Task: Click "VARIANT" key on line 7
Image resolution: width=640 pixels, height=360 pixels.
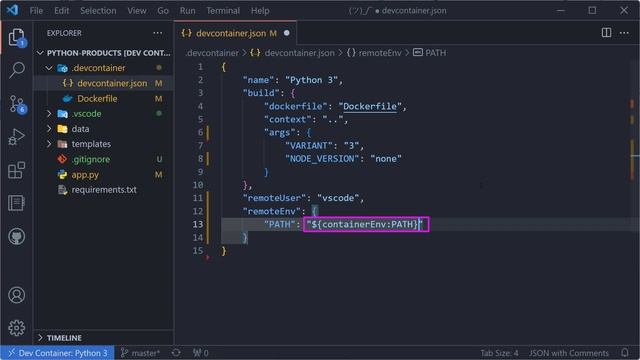Action: pyautogui.click(x=309, y=146)
